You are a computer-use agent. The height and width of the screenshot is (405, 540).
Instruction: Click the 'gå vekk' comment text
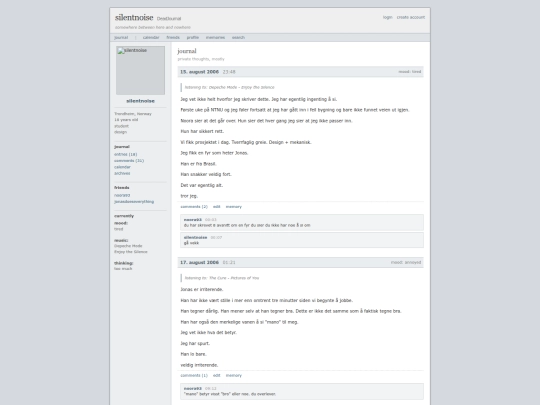191,243
